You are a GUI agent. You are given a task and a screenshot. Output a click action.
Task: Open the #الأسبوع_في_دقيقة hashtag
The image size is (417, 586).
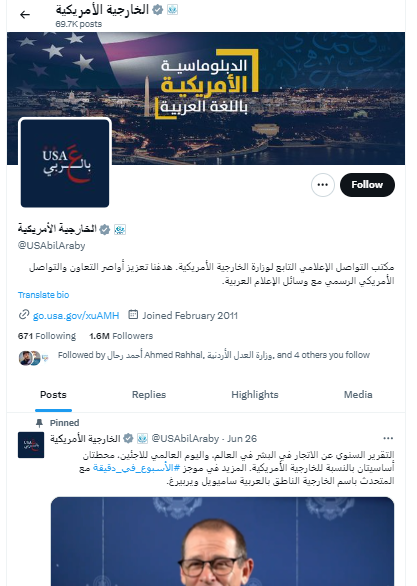(136, 468)
